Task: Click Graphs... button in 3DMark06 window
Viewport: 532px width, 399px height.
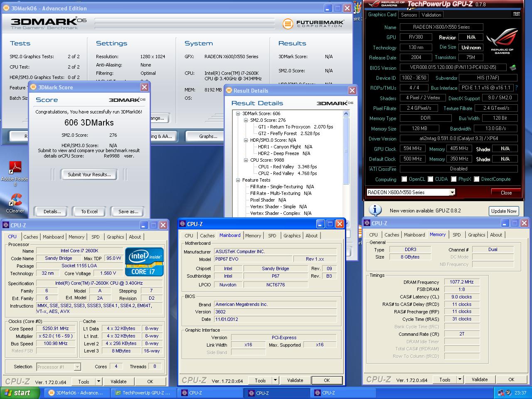Action: coord(208,136)
